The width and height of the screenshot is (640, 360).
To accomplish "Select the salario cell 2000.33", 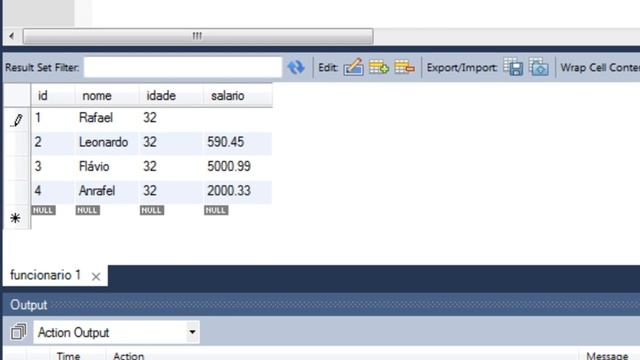I will coord(238,191).
